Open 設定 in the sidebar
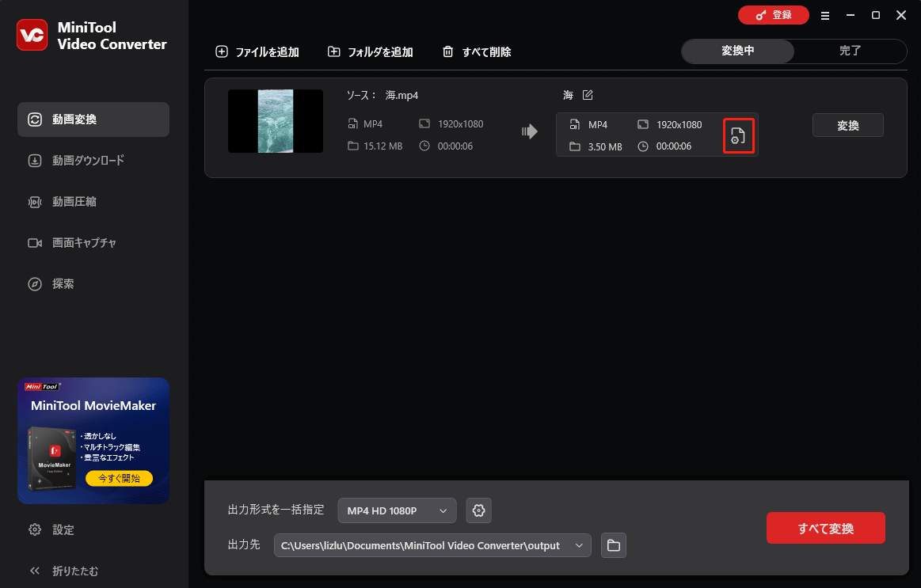Image resolution: width=921 pixels, height=588 pixels. [51, 530]
